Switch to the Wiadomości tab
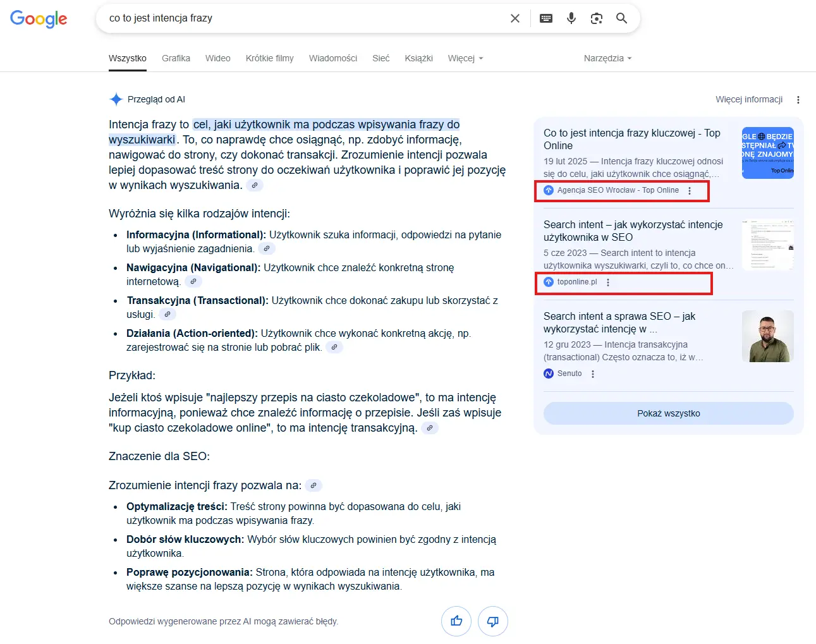 [x=333, y=58]
